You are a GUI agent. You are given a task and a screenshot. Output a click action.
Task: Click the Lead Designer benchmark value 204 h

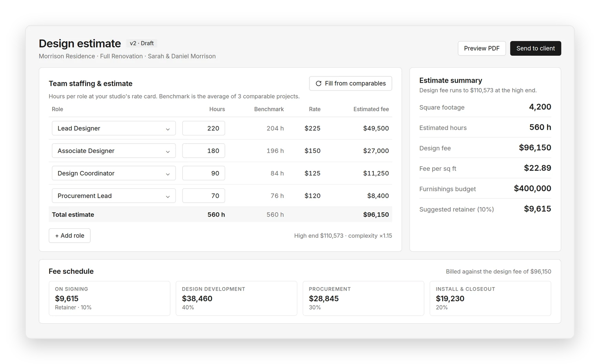pos(275,128)
